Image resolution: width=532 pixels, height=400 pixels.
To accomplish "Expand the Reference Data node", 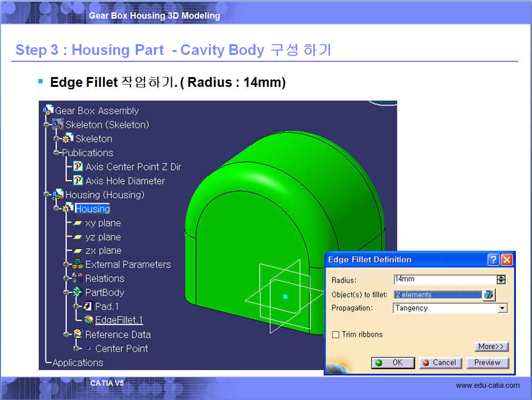I will click(x=66, y=335).
